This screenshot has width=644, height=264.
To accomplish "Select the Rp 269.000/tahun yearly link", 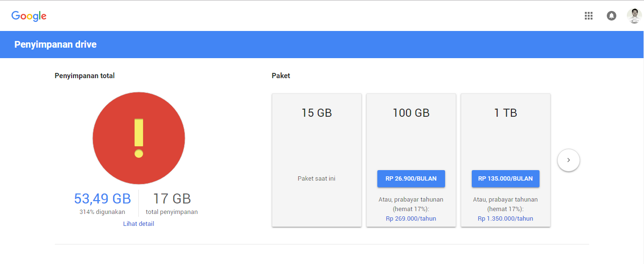I will [x=411, y=219].
